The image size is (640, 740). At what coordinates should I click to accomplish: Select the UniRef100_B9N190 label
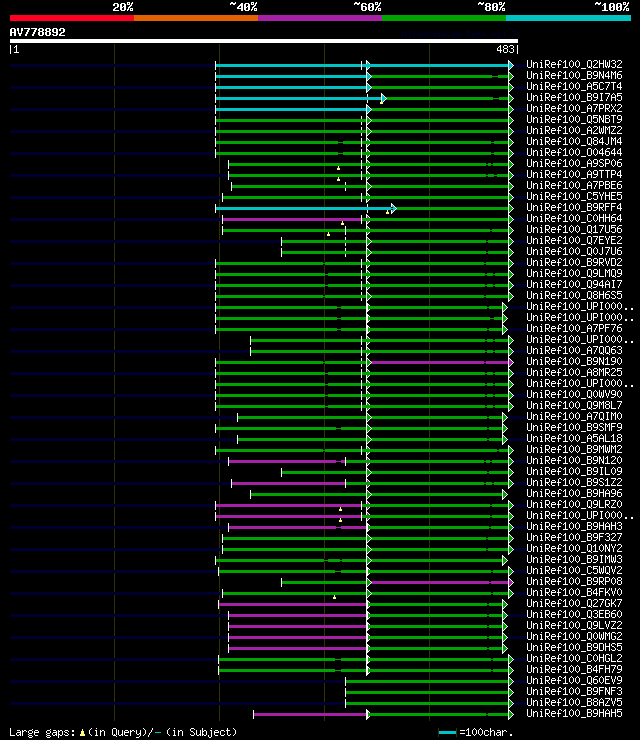(x=574, y=362)
